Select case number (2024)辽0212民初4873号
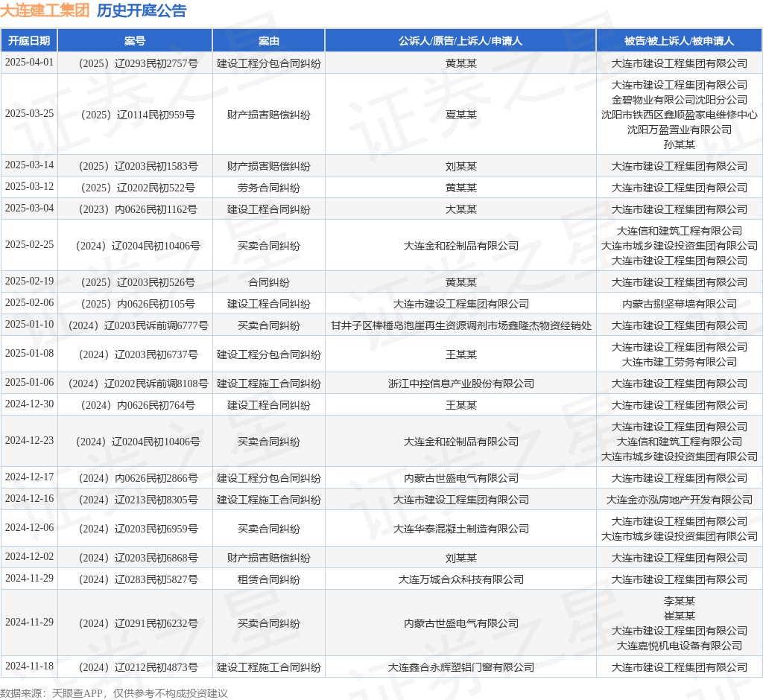The height and width of the screenshot is (700, 763). (138, 667)
